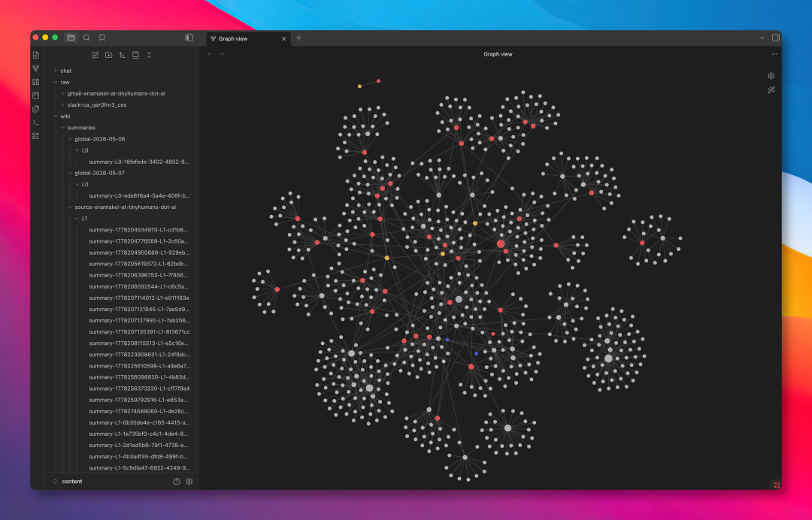Screen dimensions: 812x520
Task: Open command palette ribbon icon
Action: click(36, 122)
